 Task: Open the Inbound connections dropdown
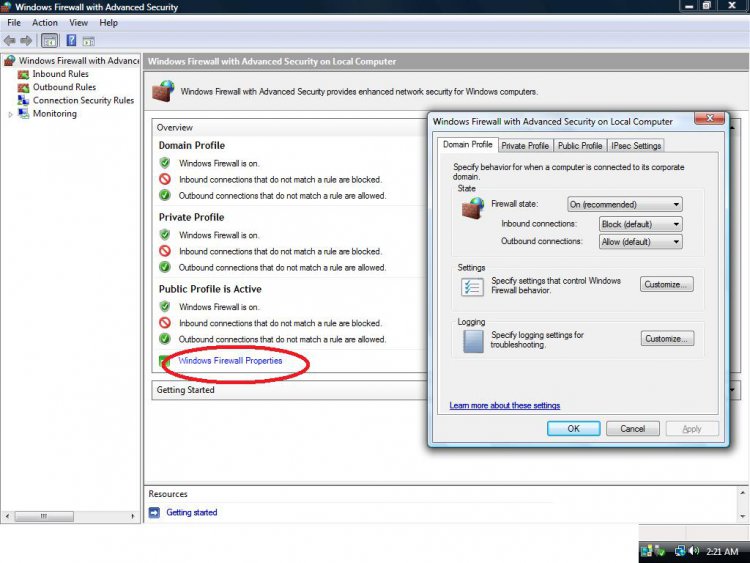[x=640, y=224]
